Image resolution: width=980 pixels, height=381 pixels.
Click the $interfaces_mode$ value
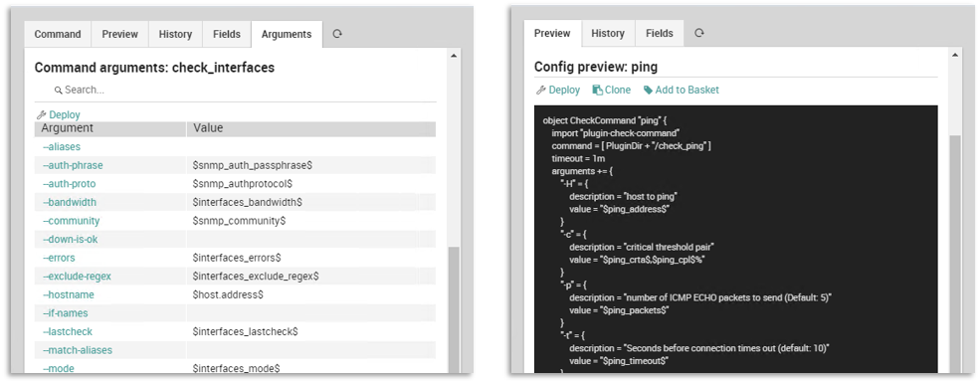click(236, 368)
